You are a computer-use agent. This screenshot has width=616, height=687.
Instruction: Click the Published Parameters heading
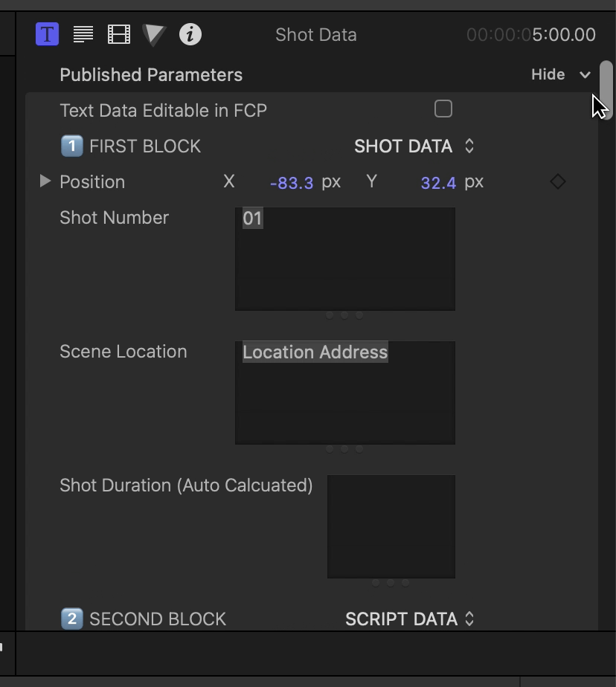(x=151, y=75)
